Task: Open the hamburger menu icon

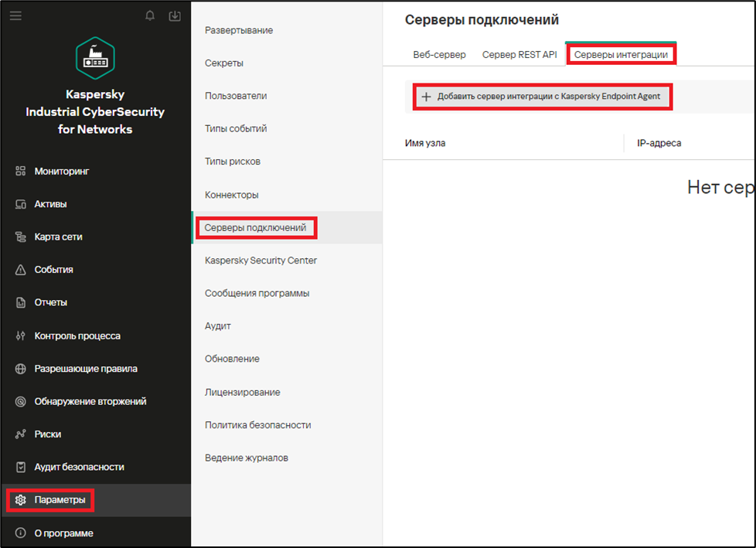Action: [16, 16]
